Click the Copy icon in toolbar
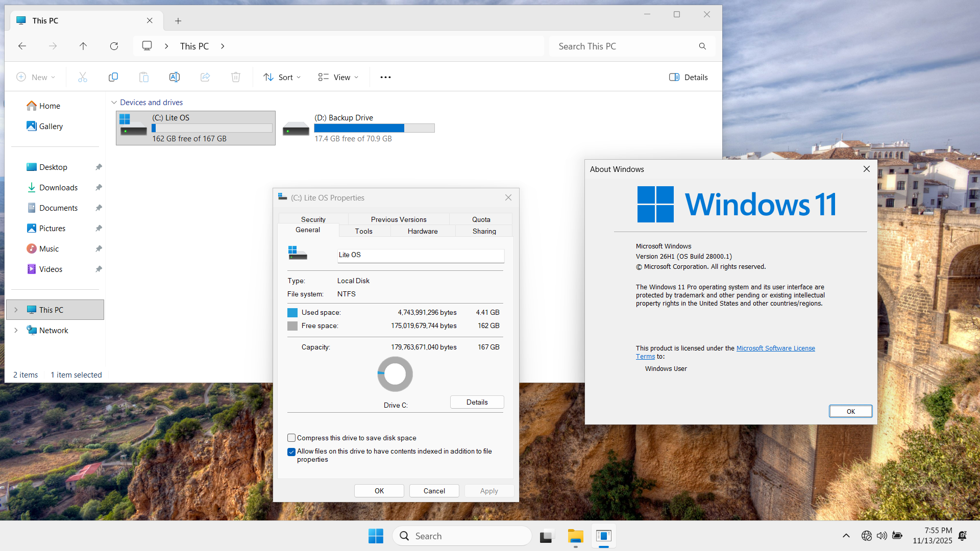Viewport: 980px width, 551px height. (x=113, y=77)
